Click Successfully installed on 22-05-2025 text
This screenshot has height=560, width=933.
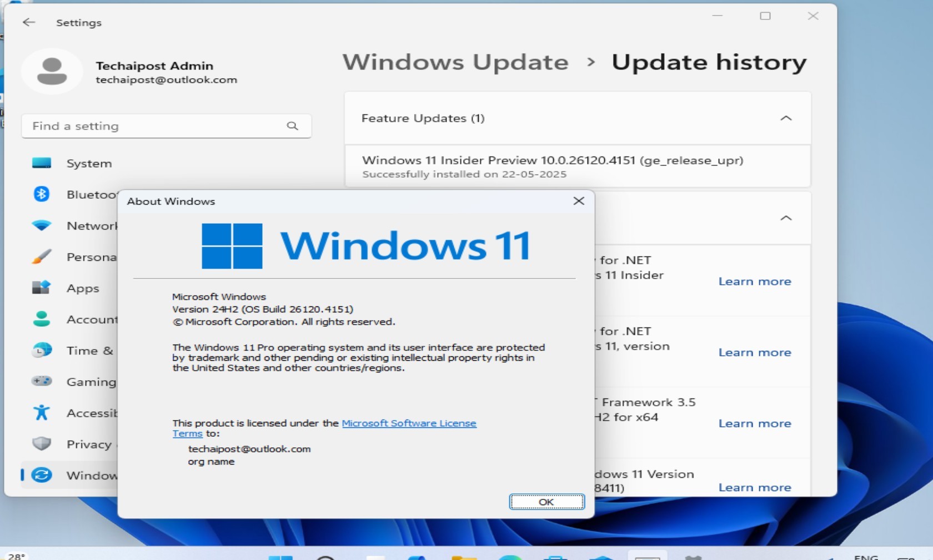click(464, 174)
